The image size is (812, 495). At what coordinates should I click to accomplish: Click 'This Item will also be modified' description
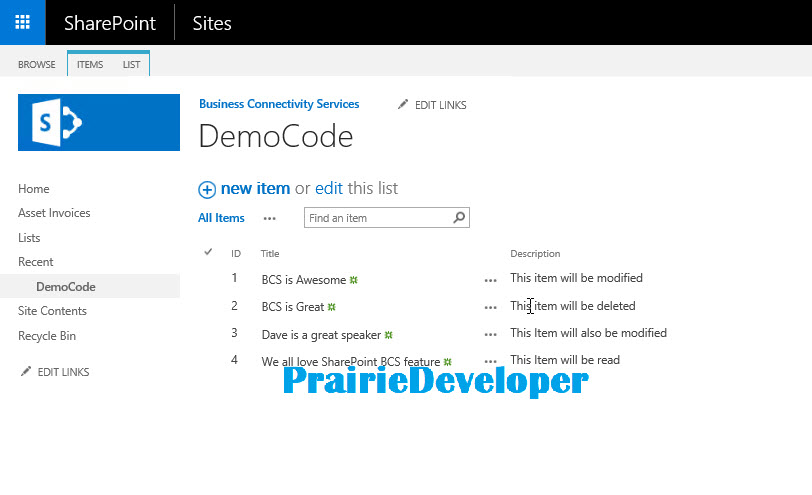pos(588,332)
